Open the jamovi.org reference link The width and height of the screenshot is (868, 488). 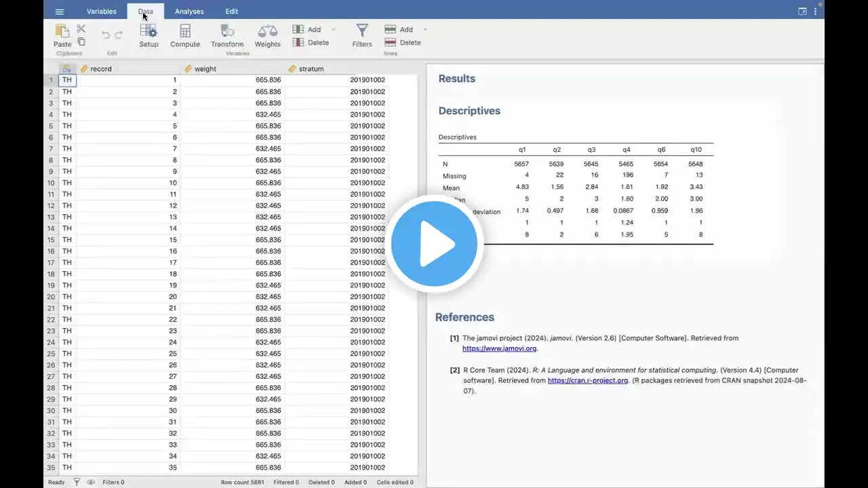click(x=499, y=348)
